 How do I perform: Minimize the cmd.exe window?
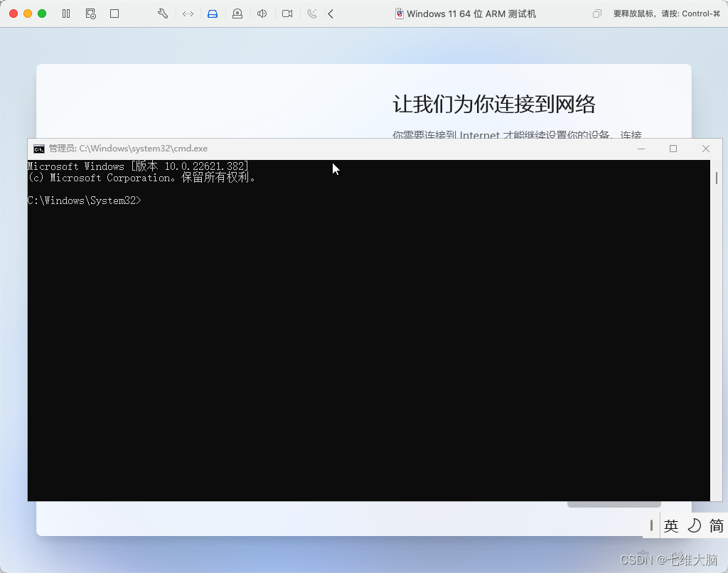641,149
